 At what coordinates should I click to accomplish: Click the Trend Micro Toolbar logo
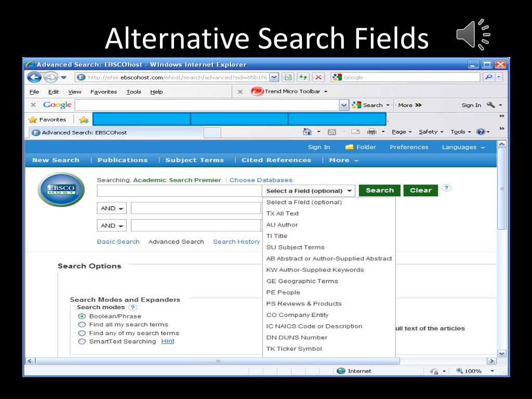coord(257,91)
